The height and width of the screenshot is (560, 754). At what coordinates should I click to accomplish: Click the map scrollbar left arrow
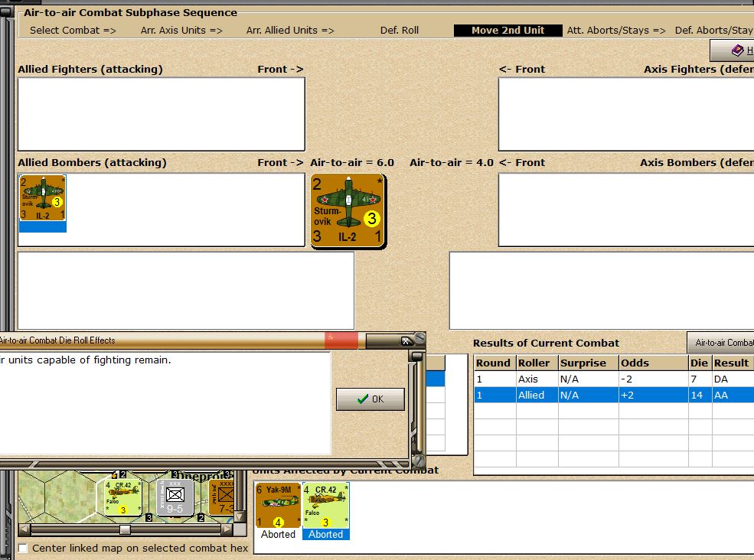[x=24, y=529]
